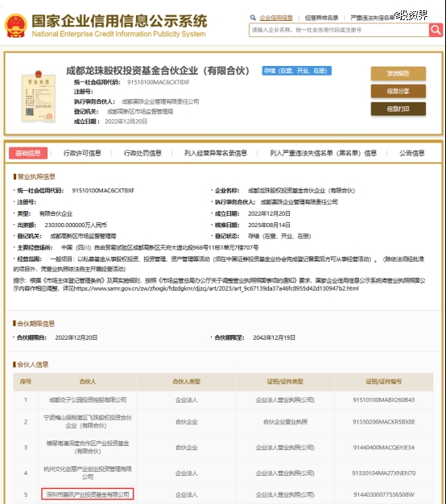Click the header 执行事务合伙人 company name value

(x=160, y=101)
